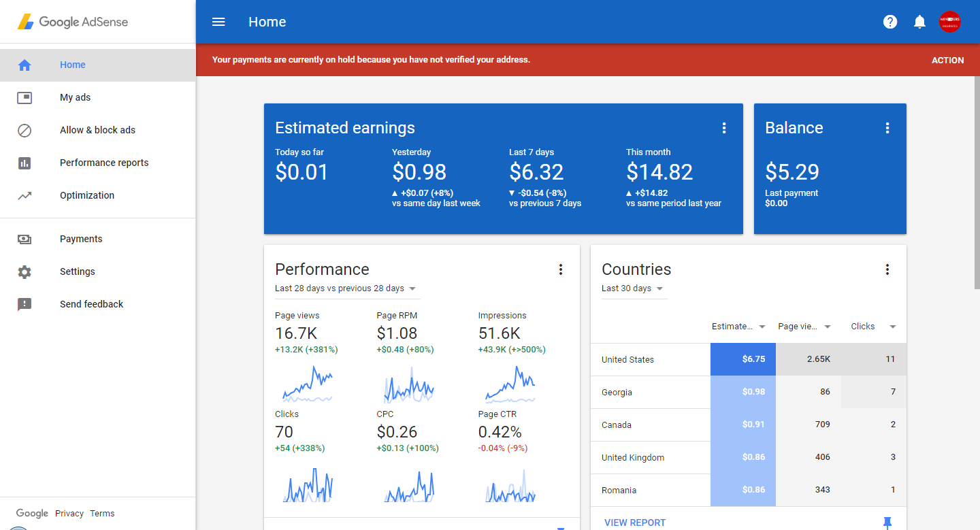Image resolution: width=980 pixels, height=530 pixels.
Task: Open Balance card three-dot menu
Action: 887,128
